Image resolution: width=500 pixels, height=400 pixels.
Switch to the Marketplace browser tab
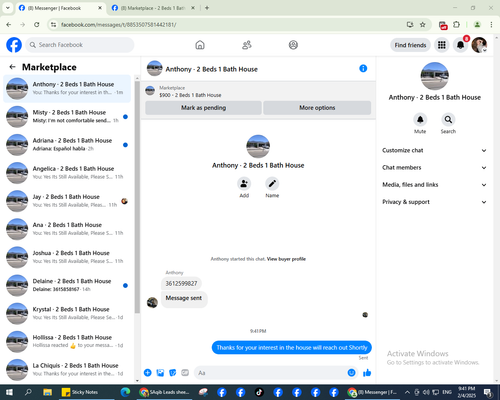tap(153, 8)
